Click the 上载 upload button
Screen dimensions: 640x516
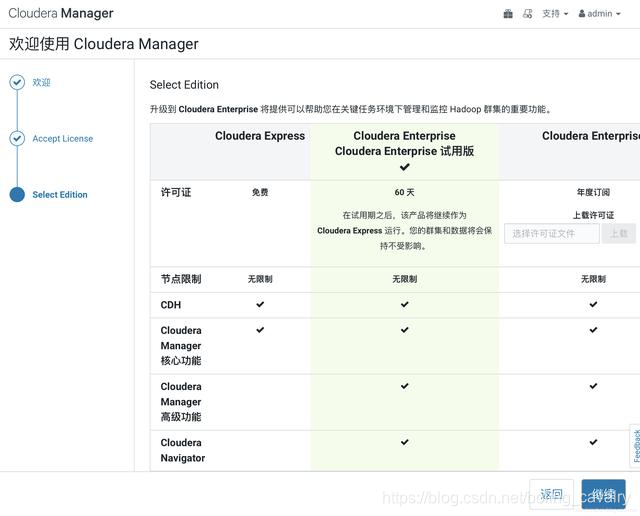619,234
